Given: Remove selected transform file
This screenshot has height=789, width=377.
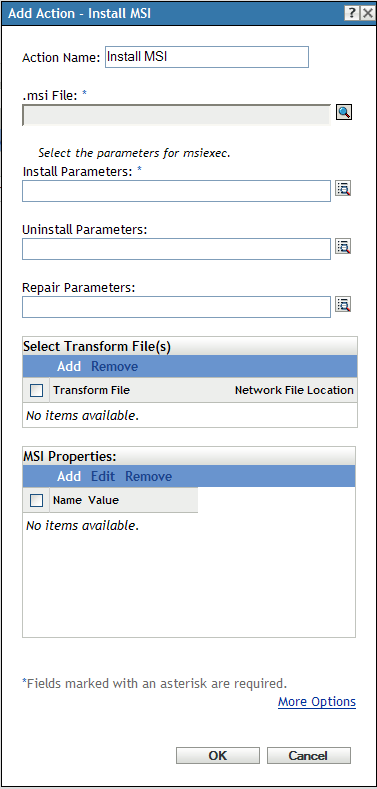Looking at the screenshot, I should tap(115, 366).
